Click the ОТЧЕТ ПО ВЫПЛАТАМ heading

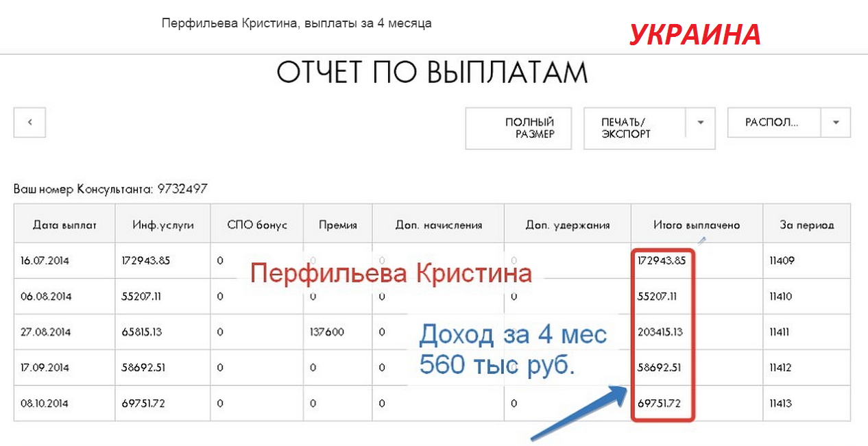[433, 72]
